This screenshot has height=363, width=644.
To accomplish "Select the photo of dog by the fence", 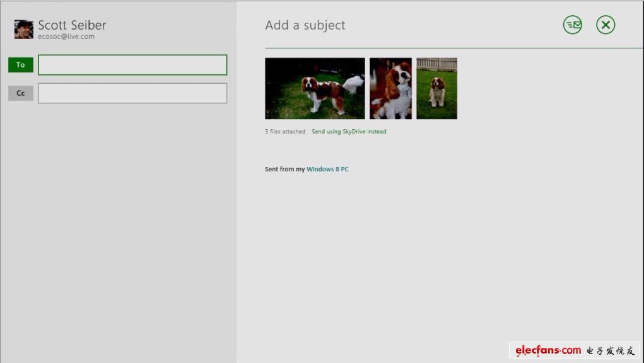I will click(x=436, y=88).
